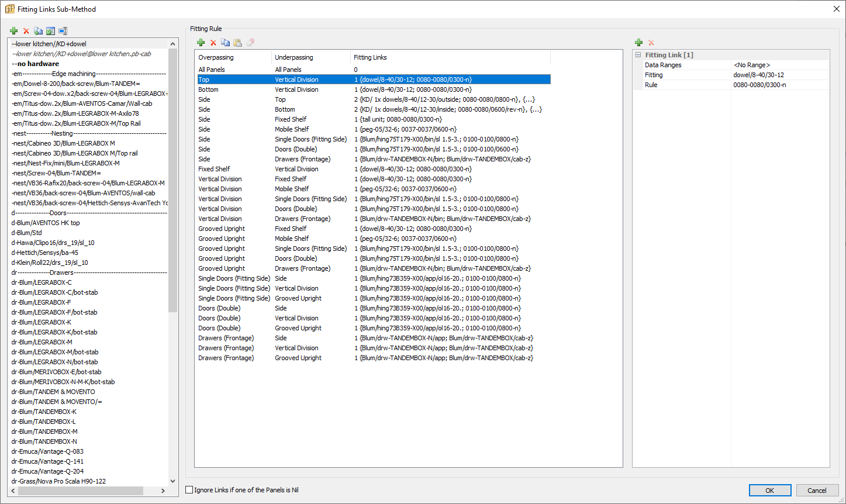This screenshot has width=846, height=504.
Task: Select 'd-Blum/AVENTOS HK top' entry
Action: 89,223
